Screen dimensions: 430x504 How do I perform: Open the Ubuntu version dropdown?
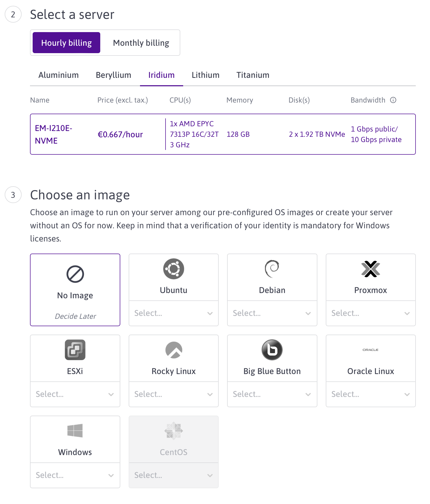click(x=173, y=313)
